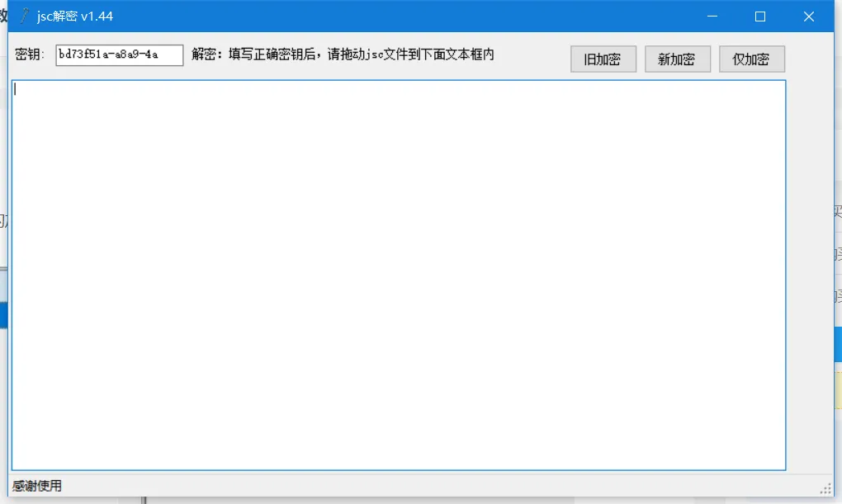Click the minimize icon of jsc解密
This screenshot has height=504, width=842.
(x=712, y=16)
